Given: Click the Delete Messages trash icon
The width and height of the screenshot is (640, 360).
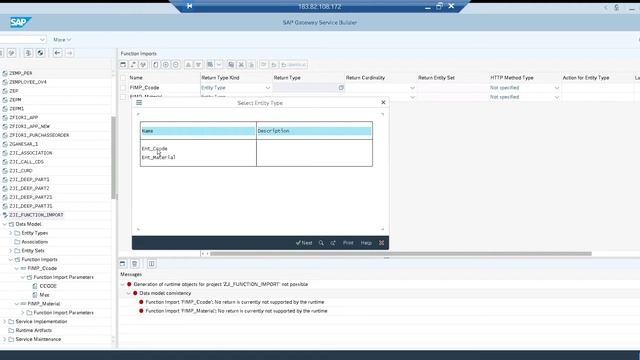Looking at the screenshot, I should [135, 264].
